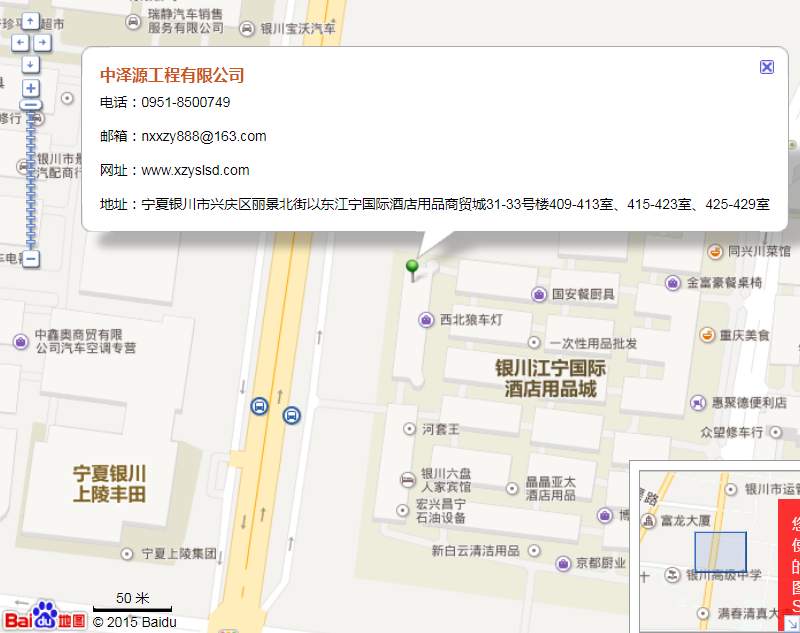Click the 国安餐厨具 shop icon

539,294
